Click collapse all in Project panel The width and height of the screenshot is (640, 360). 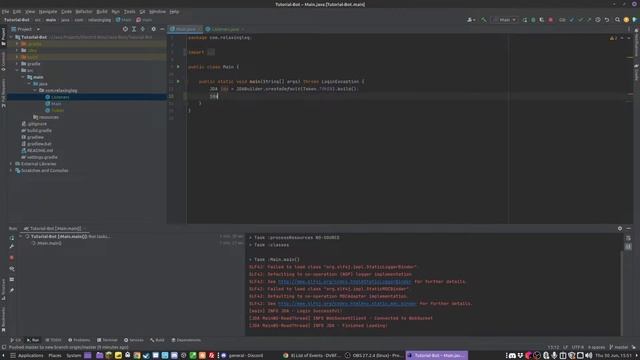(x=142, y=29)
